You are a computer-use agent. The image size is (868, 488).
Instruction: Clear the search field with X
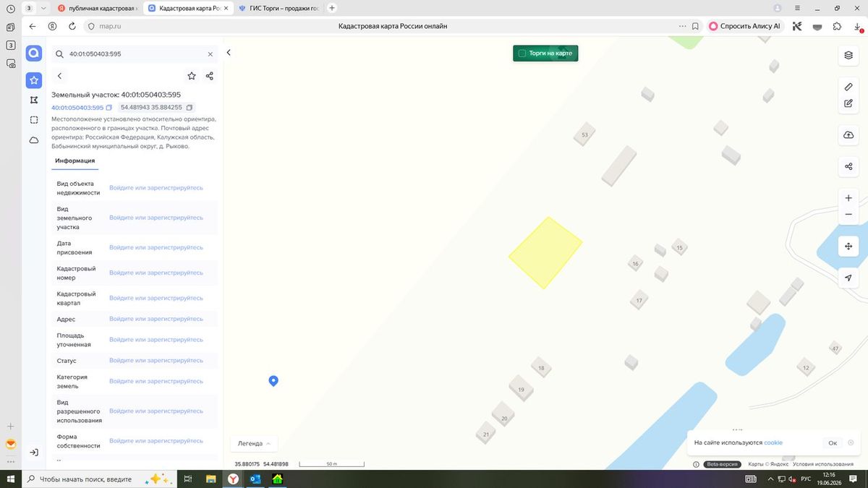point(210,54)
